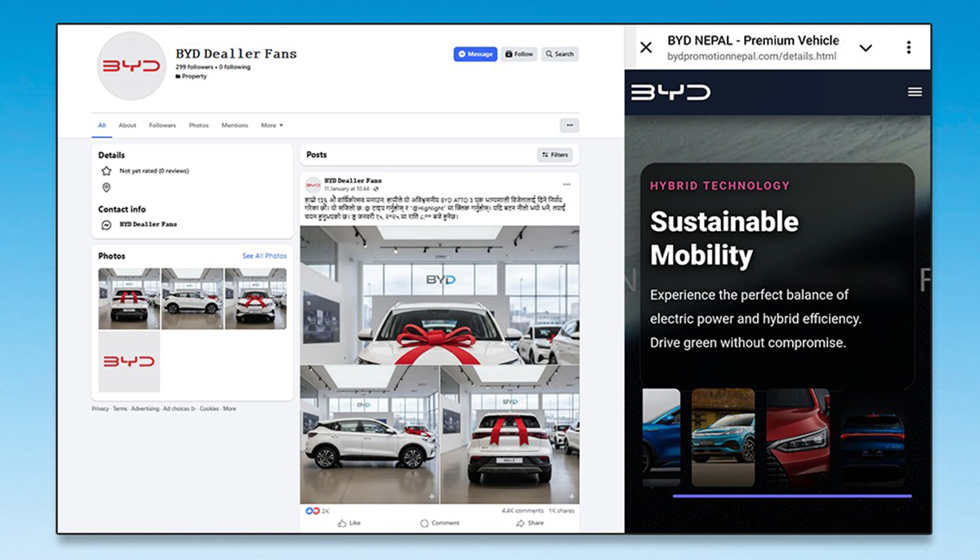
Task: Switch to the About tab
Action: (x=127, y=126)
